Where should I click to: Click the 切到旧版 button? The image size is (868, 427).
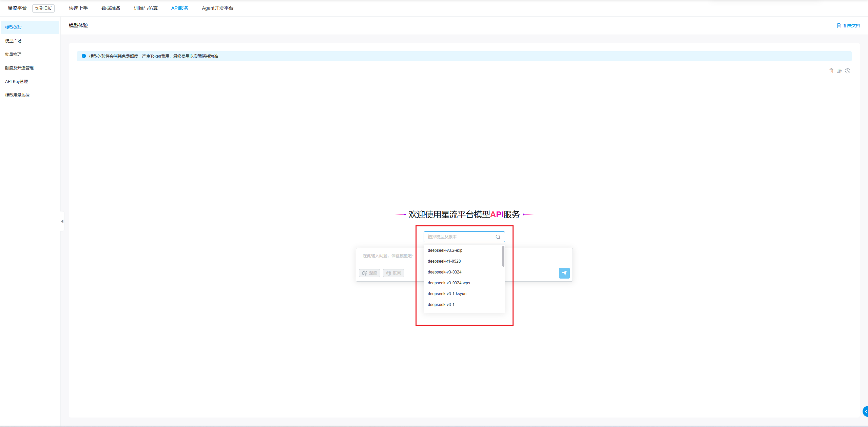coord(43,8)
